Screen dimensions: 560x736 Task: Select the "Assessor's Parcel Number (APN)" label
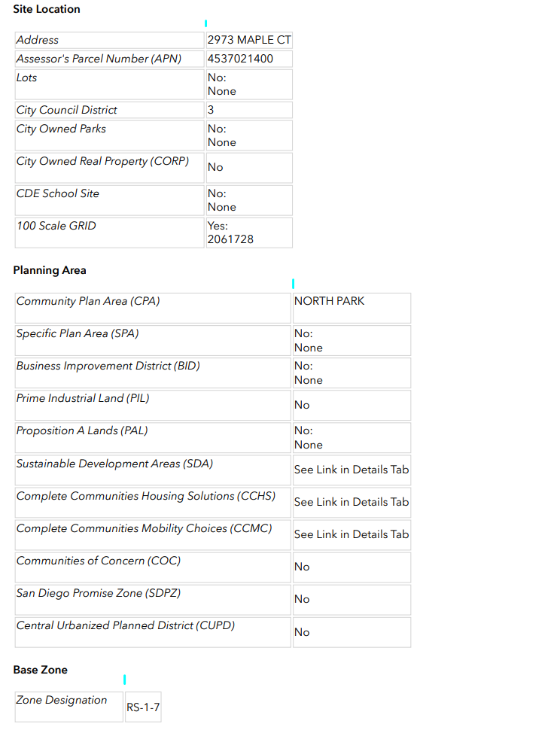(x=99, y=59)
